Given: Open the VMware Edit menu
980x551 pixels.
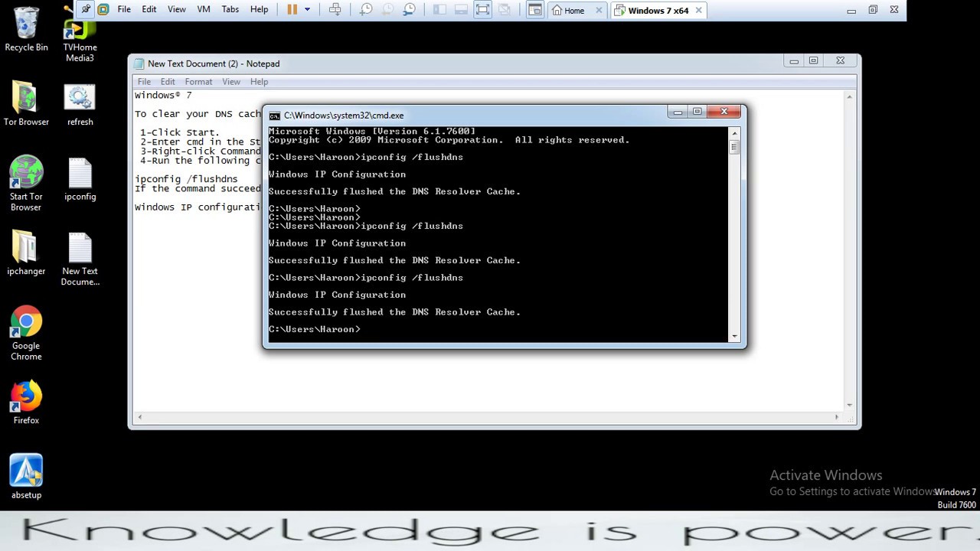Looking at the screenshot, I should tap(149, 10).
